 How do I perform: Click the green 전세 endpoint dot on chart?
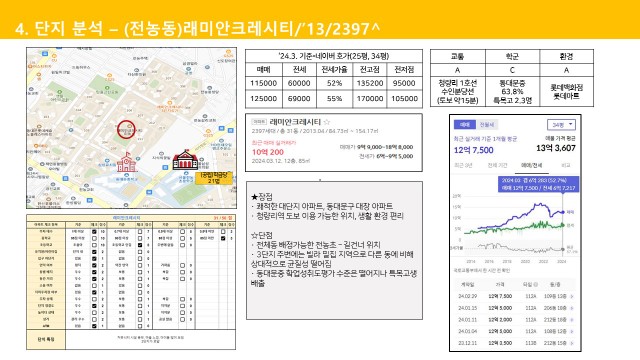point(563,225)
